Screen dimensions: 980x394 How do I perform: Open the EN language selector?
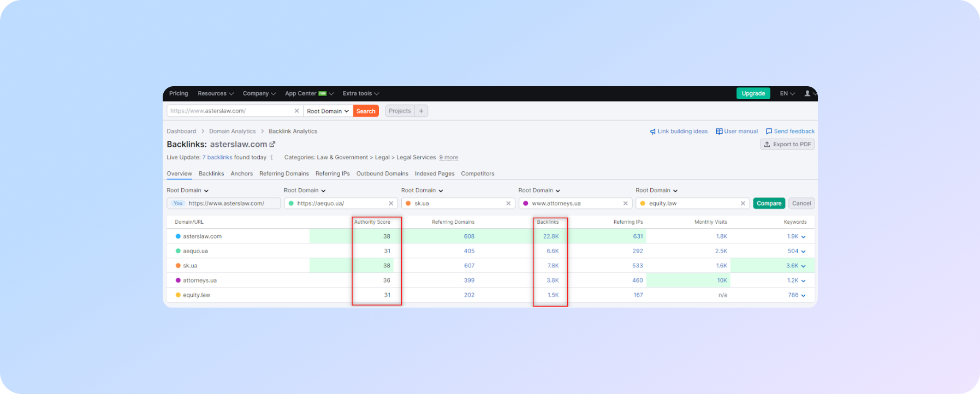[x=787, y=93]
